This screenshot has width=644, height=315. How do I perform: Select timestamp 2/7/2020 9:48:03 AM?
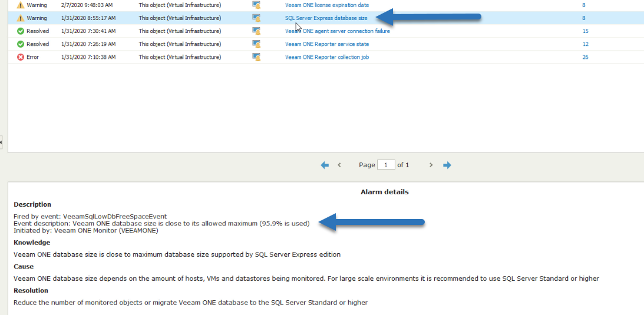point(87,5)
